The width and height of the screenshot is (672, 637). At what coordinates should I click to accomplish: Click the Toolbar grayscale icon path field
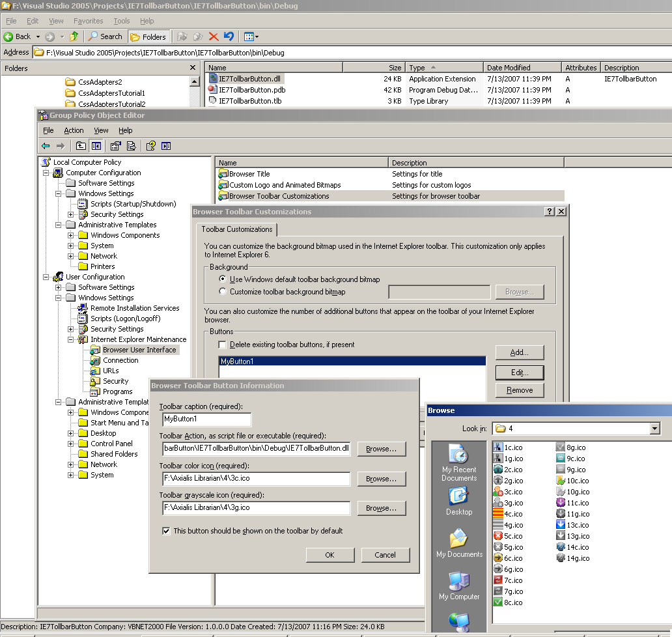(257, 507)
